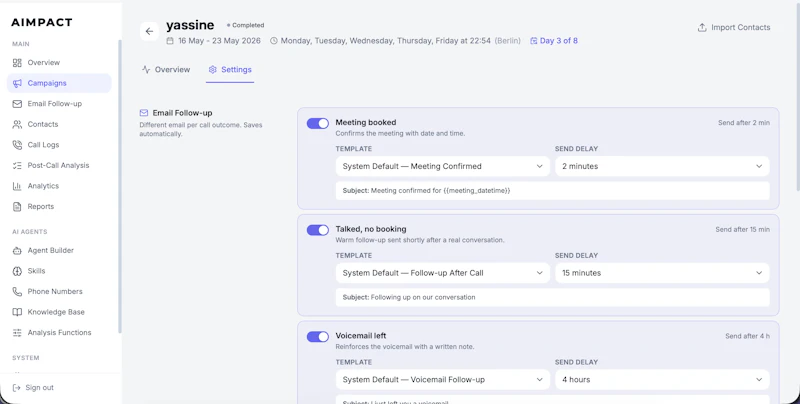Click the Analysis Functions sliders icon
This screenshot has height=404, width=800.
click(17, 333)
